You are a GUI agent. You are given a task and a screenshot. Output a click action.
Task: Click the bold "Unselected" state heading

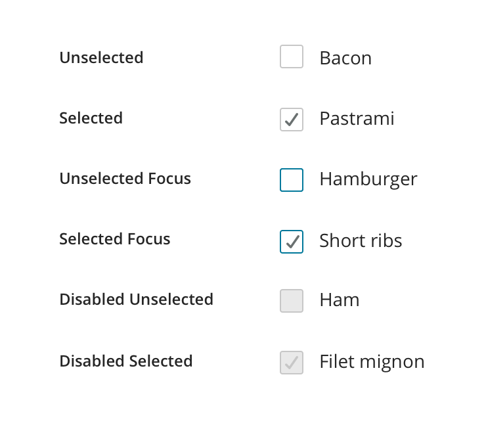[x=101, y=58]
